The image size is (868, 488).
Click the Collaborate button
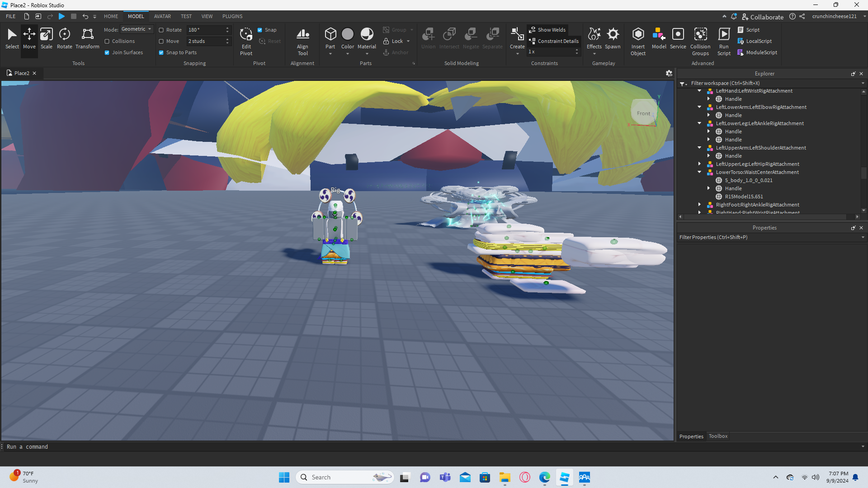pos(763,17)
